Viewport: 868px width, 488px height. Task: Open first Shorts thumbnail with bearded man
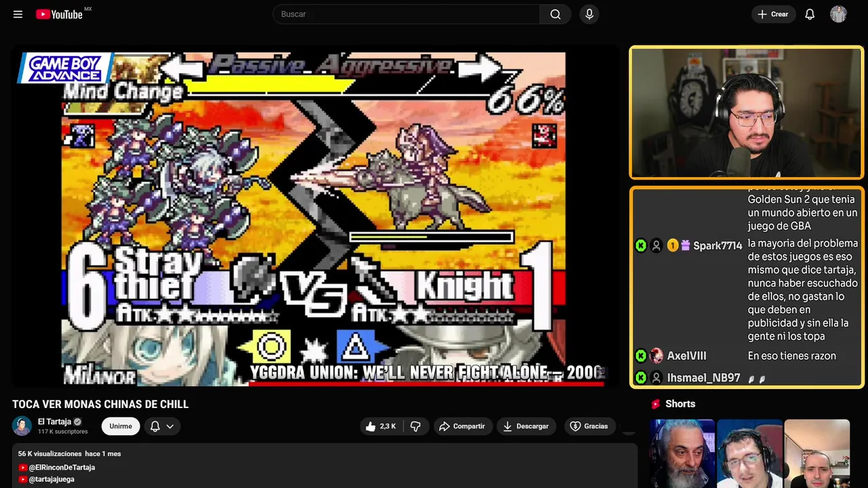682,453
